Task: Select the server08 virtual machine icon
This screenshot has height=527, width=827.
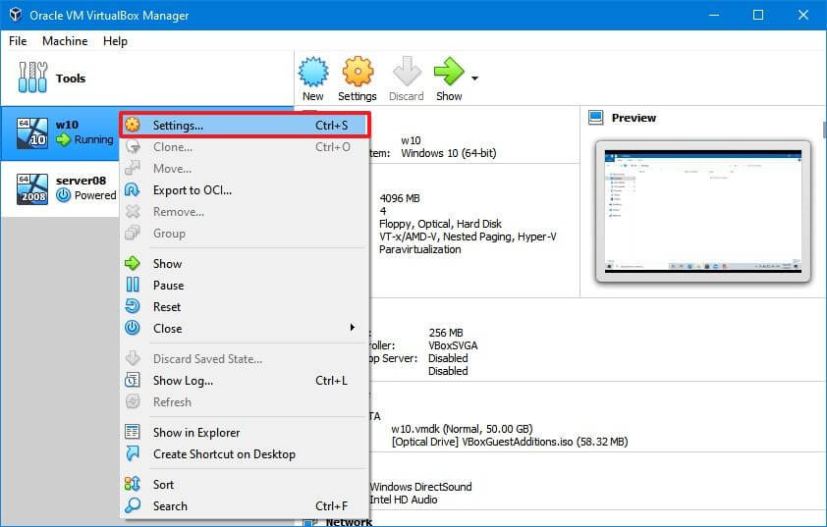Action: click(x=32, y=189)
